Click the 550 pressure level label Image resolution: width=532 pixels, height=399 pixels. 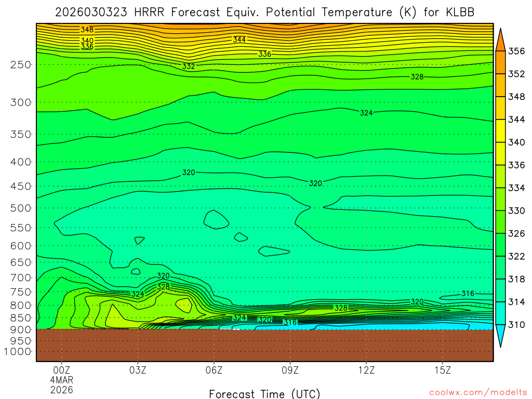click(21, 228)
